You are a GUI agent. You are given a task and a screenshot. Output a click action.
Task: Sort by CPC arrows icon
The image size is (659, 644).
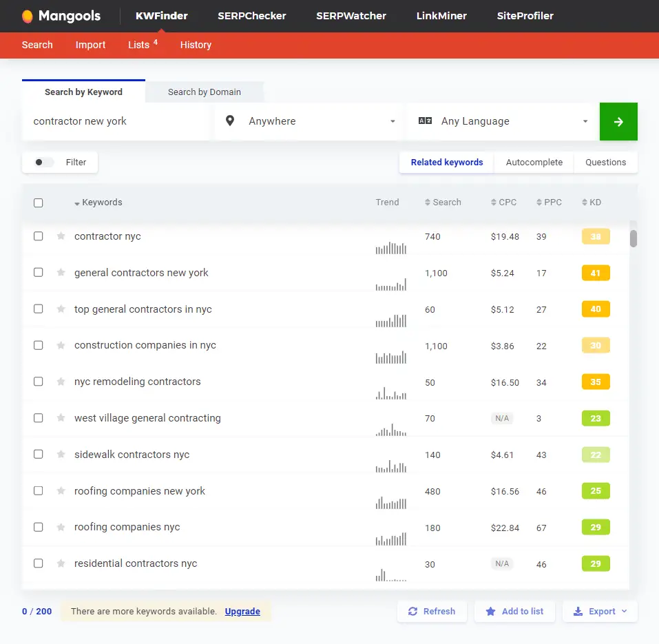click(494, 202)
